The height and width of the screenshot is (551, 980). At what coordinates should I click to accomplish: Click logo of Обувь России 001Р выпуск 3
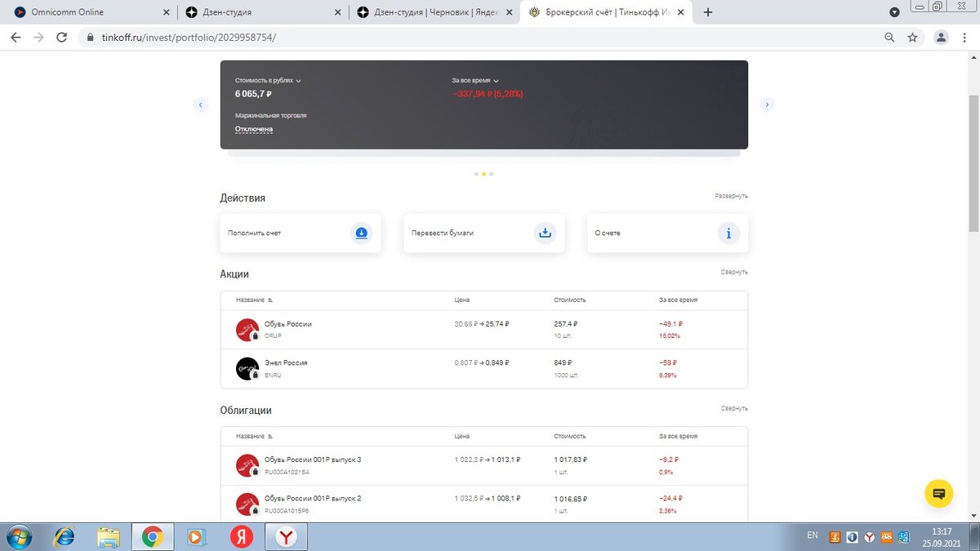point(247,465)
